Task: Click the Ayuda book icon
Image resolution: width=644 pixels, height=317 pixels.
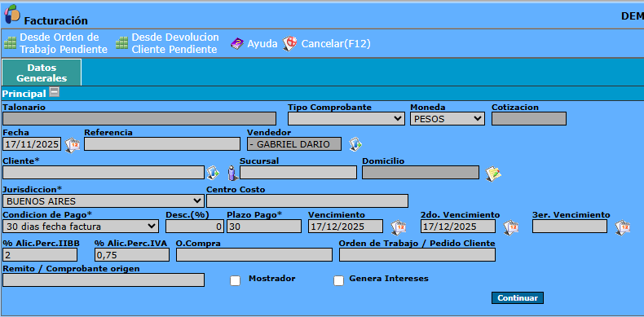Action: point(237,43)
